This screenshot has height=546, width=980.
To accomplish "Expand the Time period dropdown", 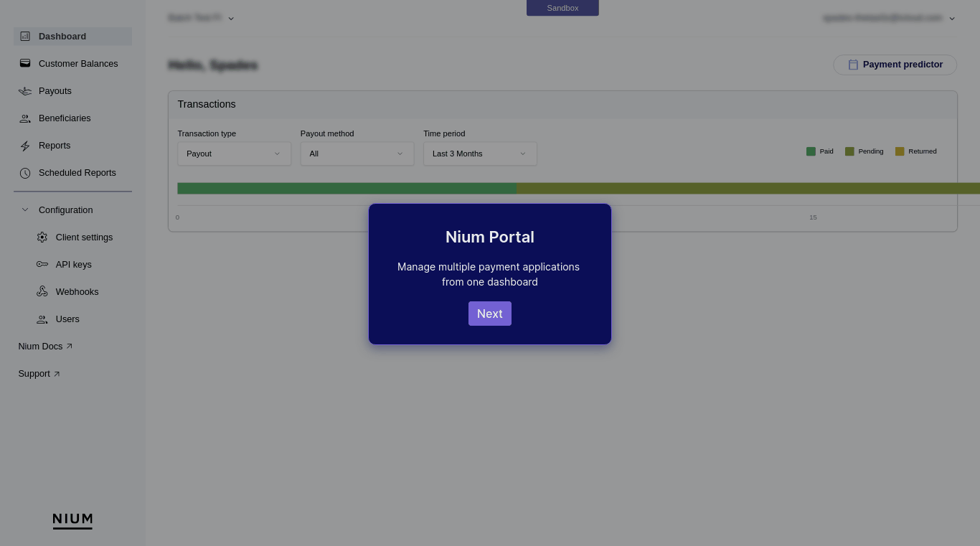I will click(x=479, y=154).
